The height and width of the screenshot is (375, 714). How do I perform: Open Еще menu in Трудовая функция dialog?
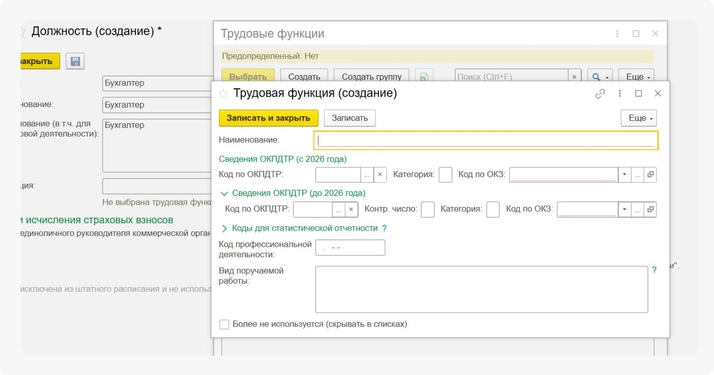click(639, 118)
